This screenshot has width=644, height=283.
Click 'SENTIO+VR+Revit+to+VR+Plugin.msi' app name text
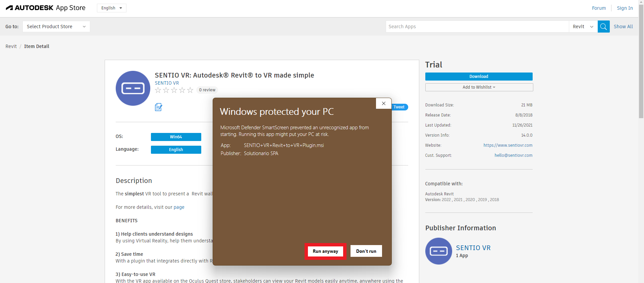point(284,145)
